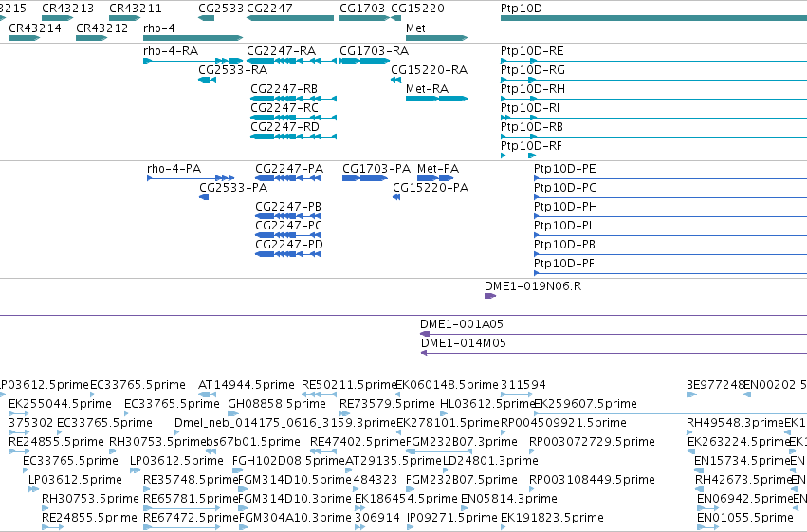Viewport: 807px width, 532px height.
Task: Open the CG2247-RB transcript label
Action: click(284, 88)
